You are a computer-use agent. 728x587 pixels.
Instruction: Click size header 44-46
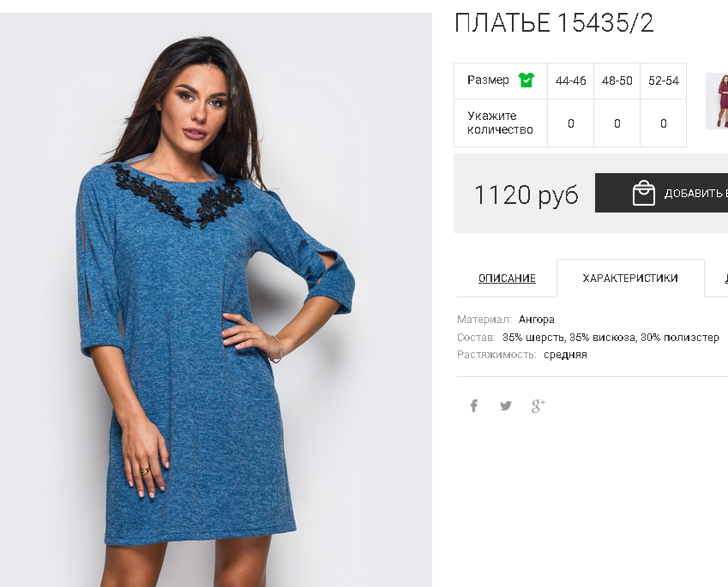click(x=570, y=81)
